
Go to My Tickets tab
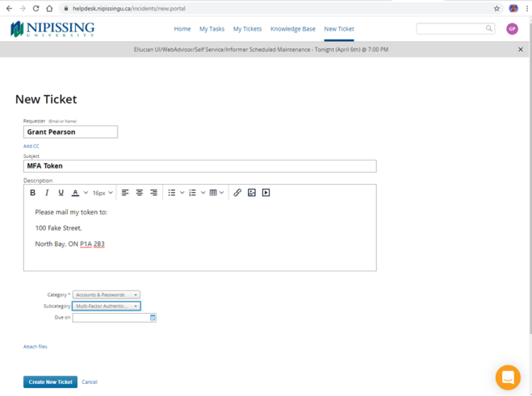pyautogui.click(x=247, y=29)
